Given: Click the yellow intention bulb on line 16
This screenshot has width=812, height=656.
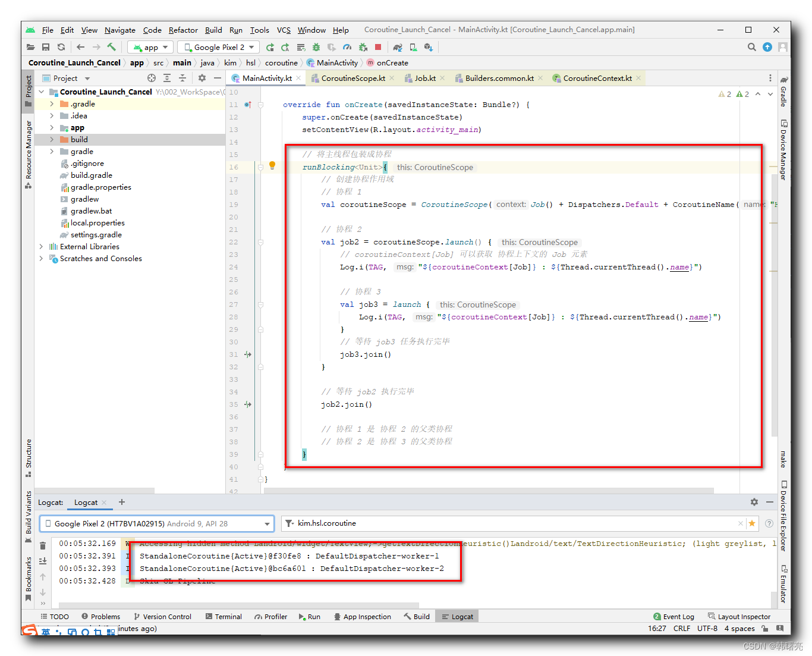Looking at the screenshot, I should (272, 165).
